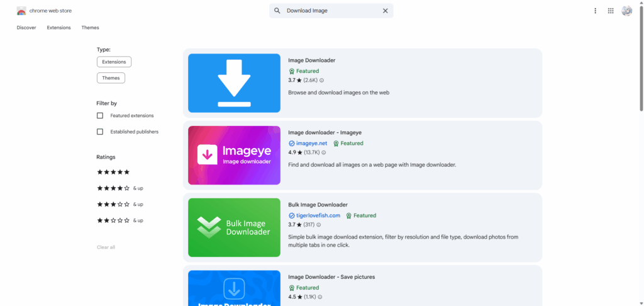Viewport: 644px width, 306px height.
Task: Go to the Themes tab
Action: [x=90, y=28]
